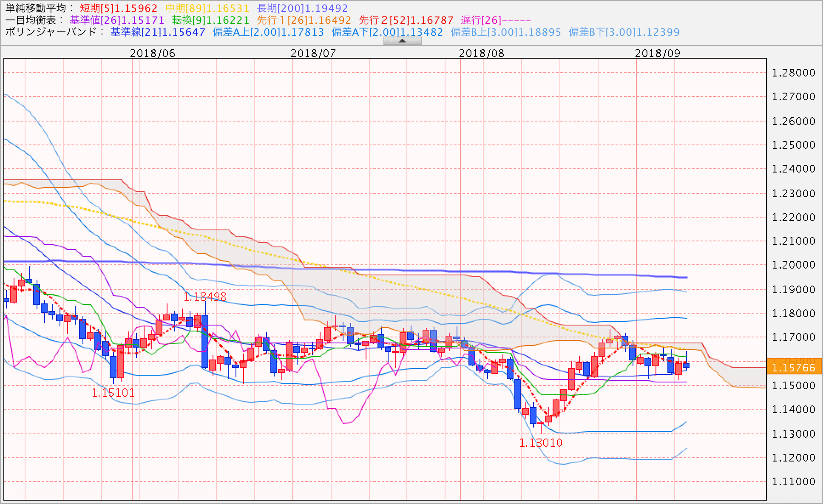
Task: Click the 2018/07 date label
Action: pyautogui.click(x=313, y=53)
